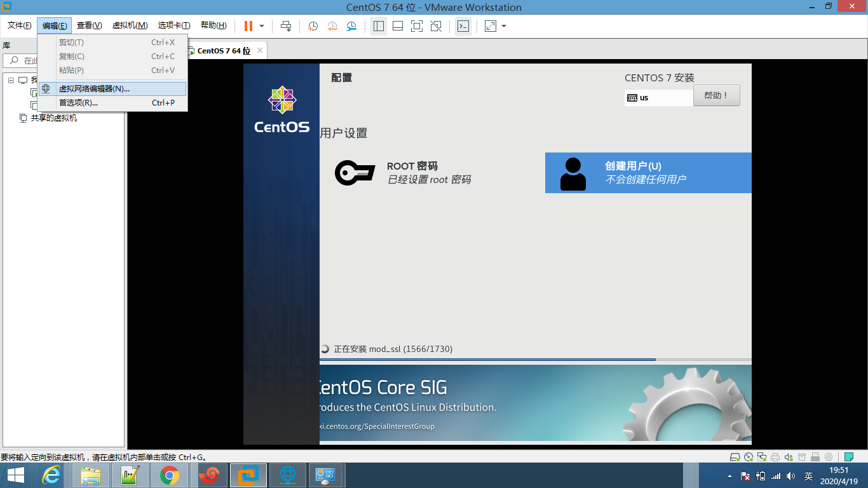
Task: Show hidden tray icons arrow
Action: point(729,475)
